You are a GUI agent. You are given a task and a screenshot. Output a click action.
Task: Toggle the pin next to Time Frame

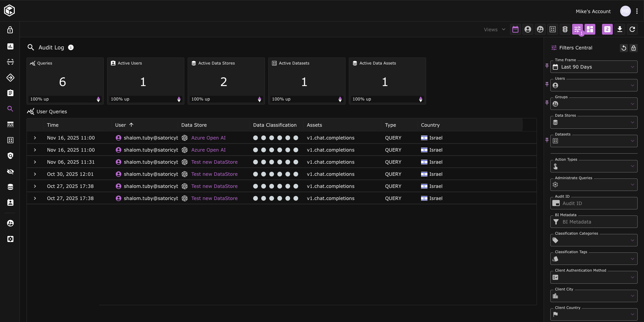(x=547, y=66)
